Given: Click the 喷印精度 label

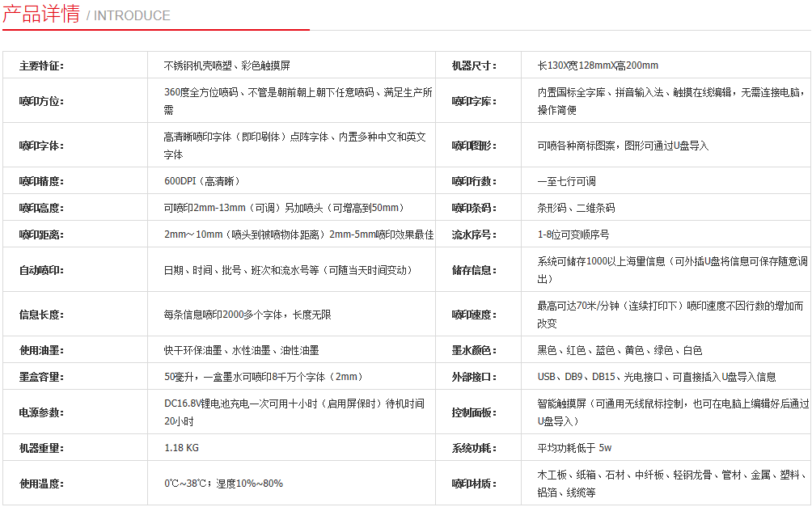Looking at the screenshot, I should [41, 181].
